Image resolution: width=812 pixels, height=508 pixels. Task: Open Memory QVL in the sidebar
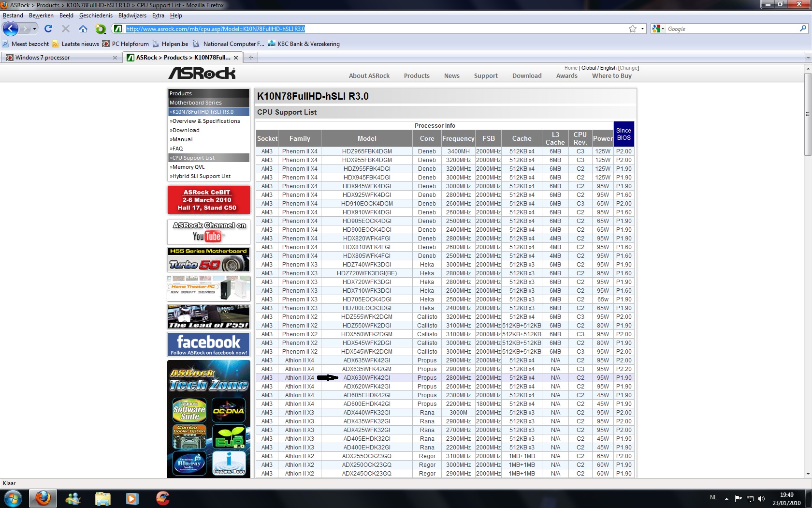click(x=188, y=167)
